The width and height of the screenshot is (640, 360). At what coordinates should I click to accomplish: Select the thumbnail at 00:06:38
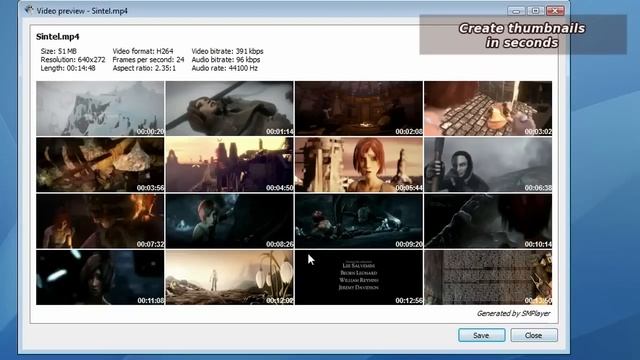pos(488,164)
